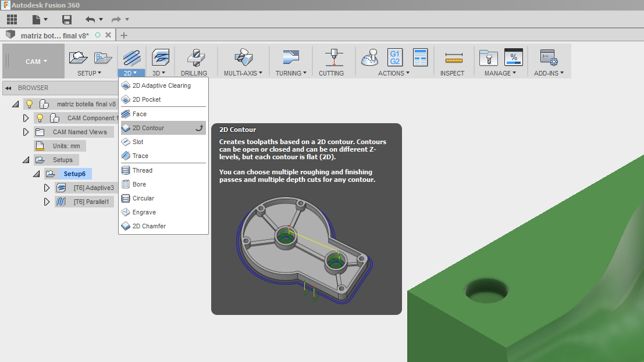Open the File menu dropdown arrow
The height and width of the screenshot is (362, 644).
click(x=45, y=19)
